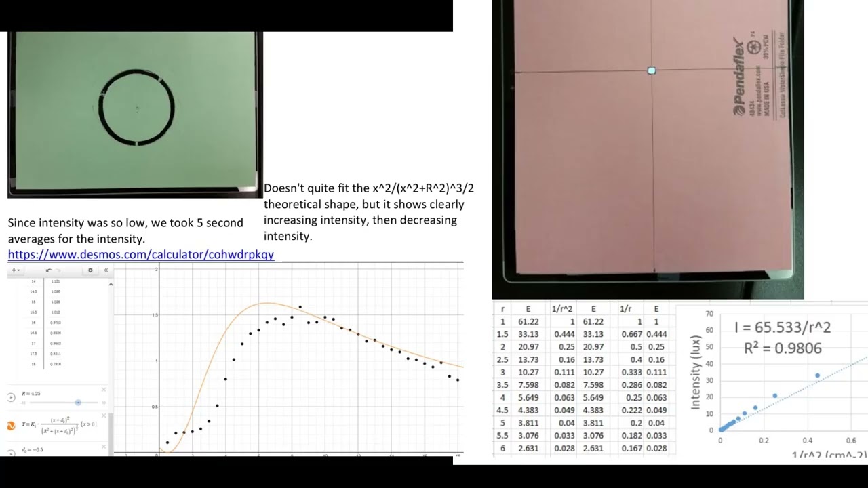Select the 0.667 cell in 1/r column
This screenshot has height=488, width=868.
pyautogui.click(x=631, y=334)
